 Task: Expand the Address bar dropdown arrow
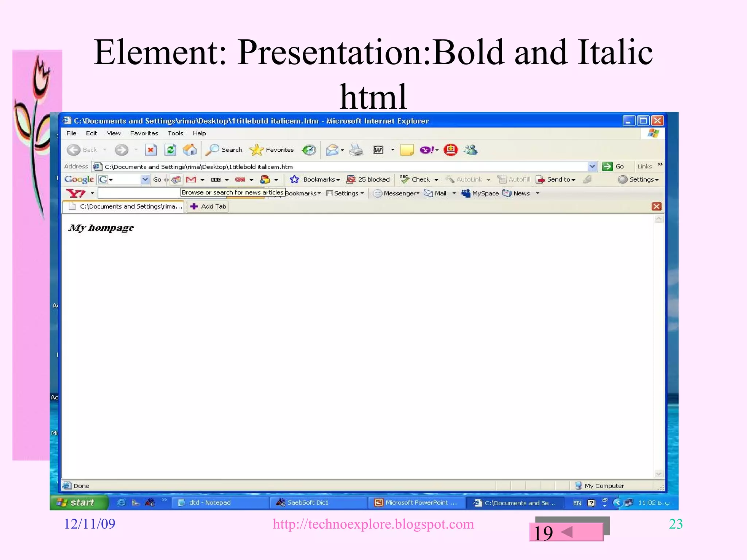(592, 167)
